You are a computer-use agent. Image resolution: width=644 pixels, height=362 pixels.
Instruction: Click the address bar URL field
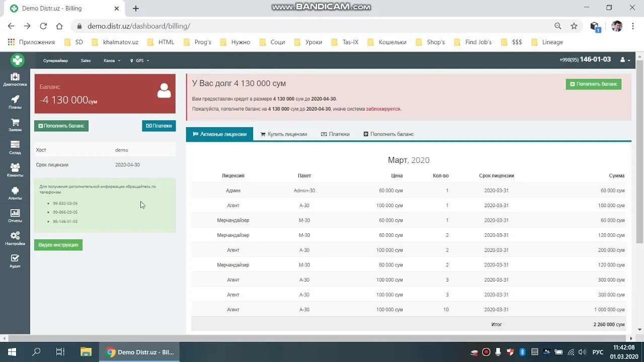click(x=312, y=26)
